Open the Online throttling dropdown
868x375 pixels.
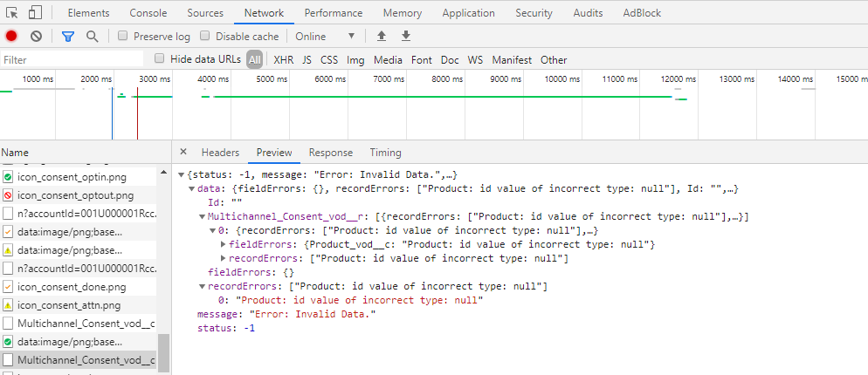[x=325, y=36]
